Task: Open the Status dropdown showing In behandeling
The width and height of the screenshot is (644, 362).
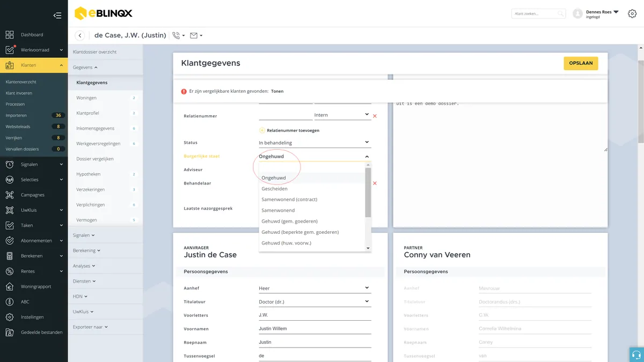Action: pyautogui.click(x=314, y=143)
